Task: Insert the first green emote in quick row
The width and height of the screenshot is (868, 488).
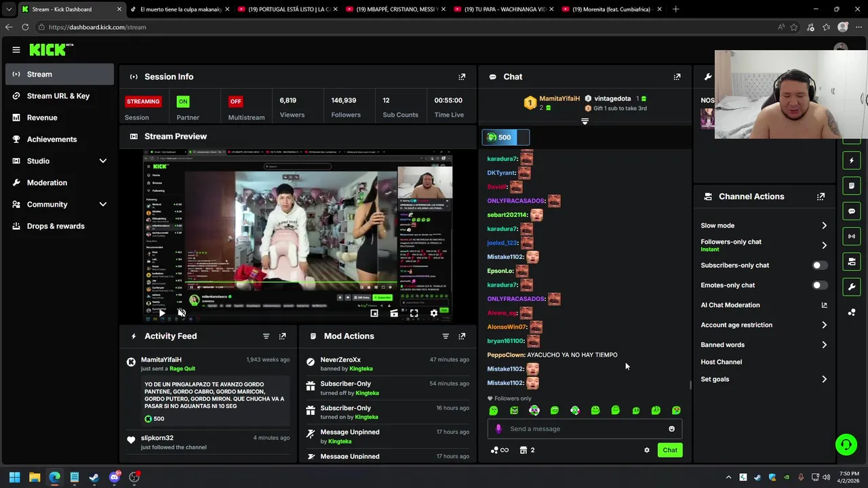Action: (x=494, y=410)
